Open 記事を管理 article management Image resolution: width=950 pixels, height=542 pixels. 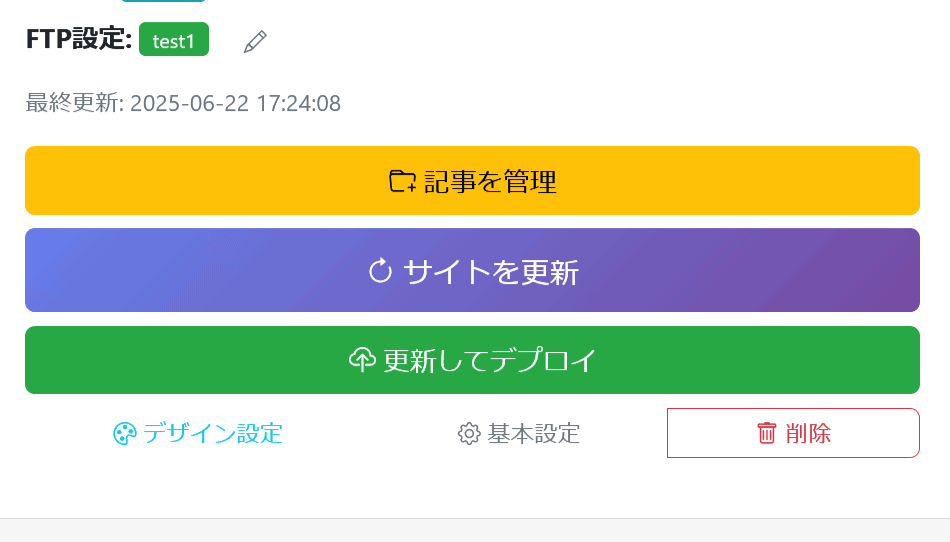click(x=472, y=180)
